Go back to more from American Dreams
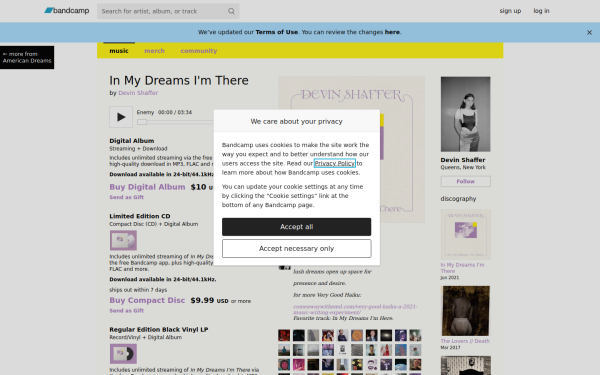This screenshot has width=600, height=375. point(27,57)
